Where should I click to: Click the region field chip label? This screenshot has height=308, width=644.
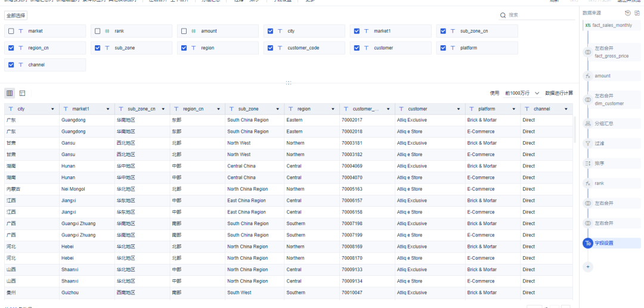coord(208,48)
